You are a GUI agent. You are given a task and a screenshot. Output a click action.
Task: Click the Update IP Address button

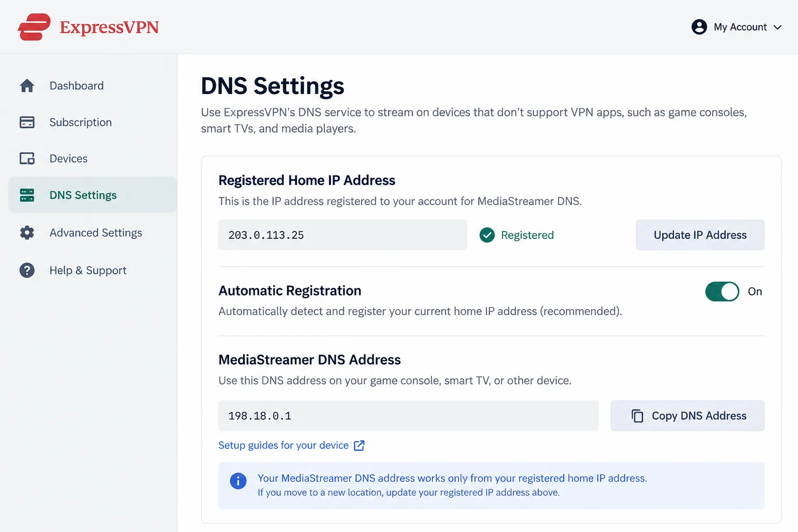(x=700, y=235)
